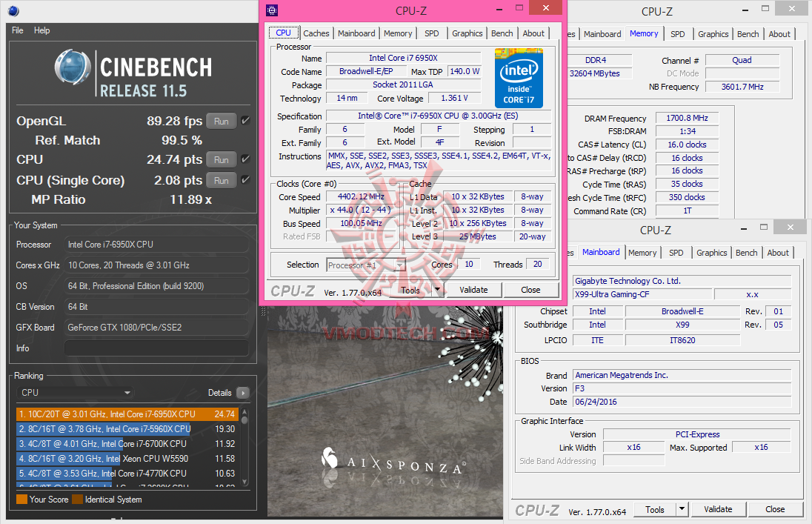Switch to Caches tab in front CPU-Z
812x524 pixels.
[316, 33]
